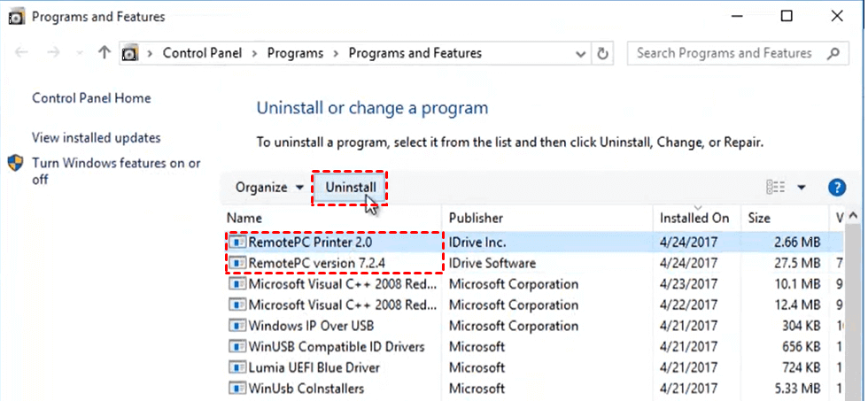Expand the recent locations dropdown arrow
Image resolution: width=868 pixels, height=401 pixels.
click(x=80, y=53)
